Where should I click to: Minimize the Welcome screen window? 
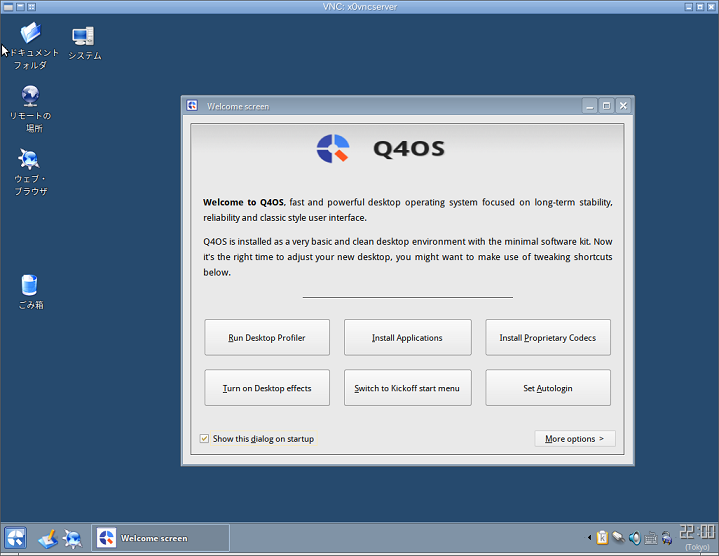tap(590, 106)
